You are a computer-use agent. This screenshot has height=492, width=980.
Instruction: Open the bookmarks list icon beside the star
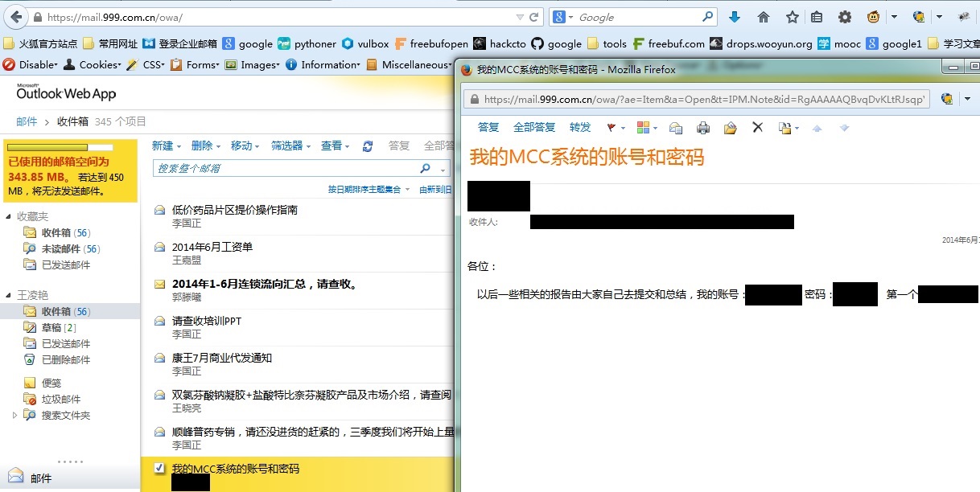[817, 17]
